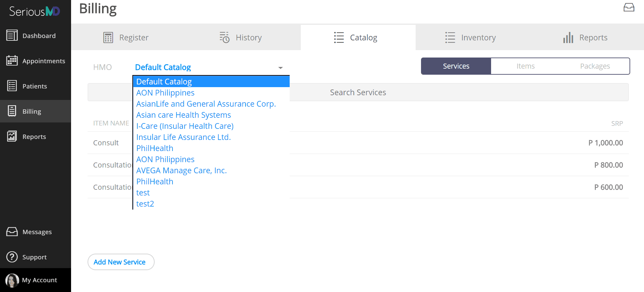
Task: Pick the second PhilHealth option
Action: (211, 181)
